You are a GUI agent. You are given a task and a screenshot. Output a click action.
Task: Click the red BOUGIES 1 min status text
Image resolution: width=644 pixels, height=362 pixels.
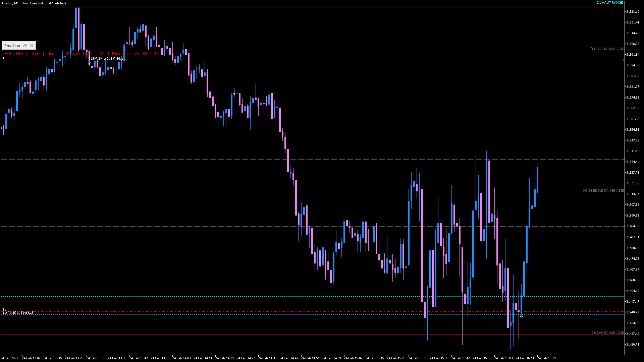click(x=22, y=54)
